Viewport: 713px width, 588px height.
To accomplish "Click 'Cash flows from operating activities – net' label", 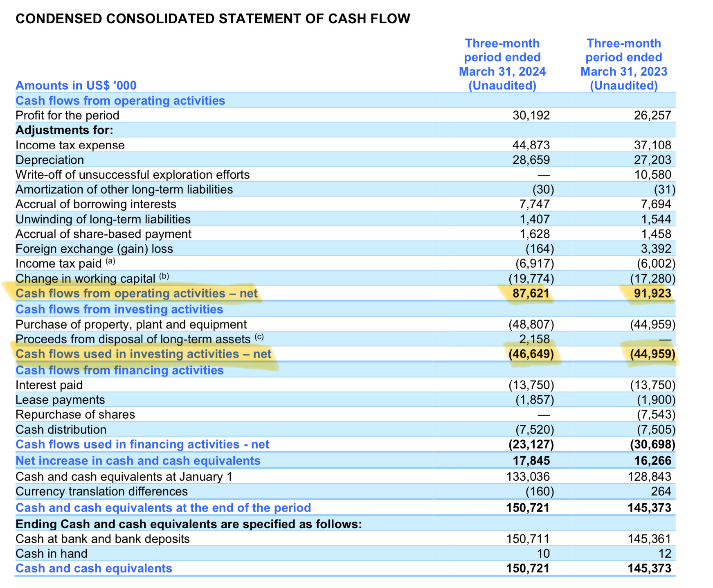I will [x=137, y=293].
